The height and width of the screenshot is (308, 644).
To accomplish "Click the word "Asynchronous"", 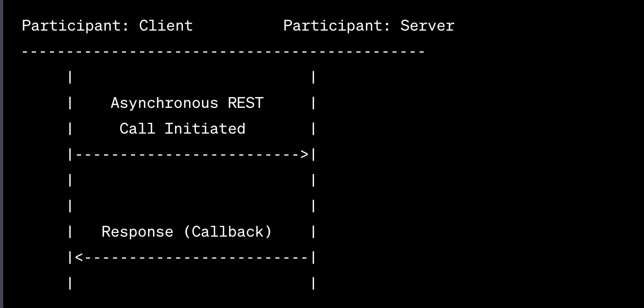I will [x=164, y=103].
